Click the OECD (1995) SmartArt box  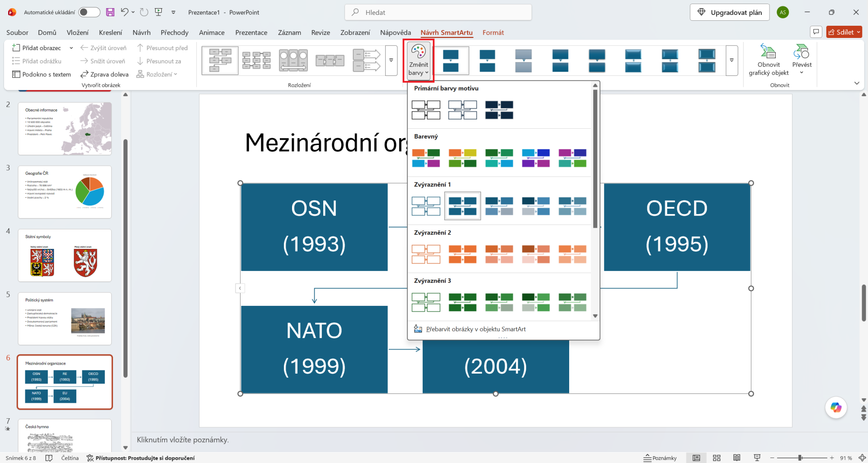pyautogui.click(x=677, y=227)
